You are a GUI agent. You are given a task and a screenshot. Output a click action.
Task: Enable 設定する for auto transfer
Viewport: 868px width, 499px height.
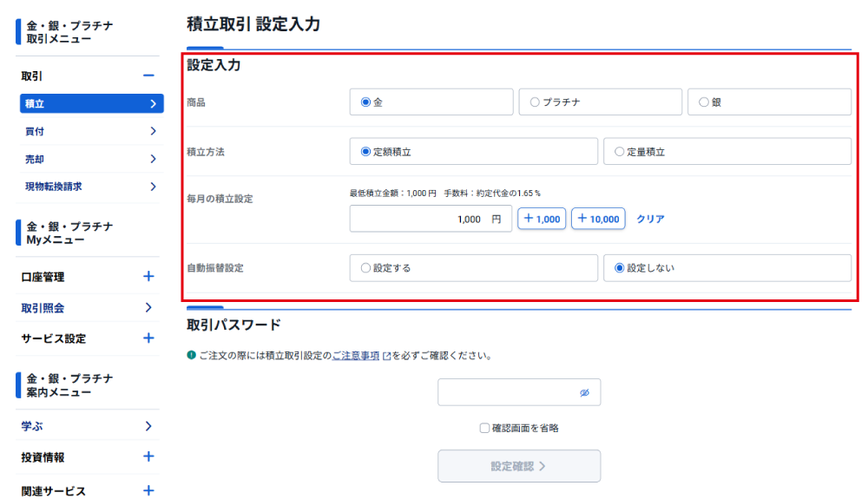pyautogui.click(x=365, y=268)
